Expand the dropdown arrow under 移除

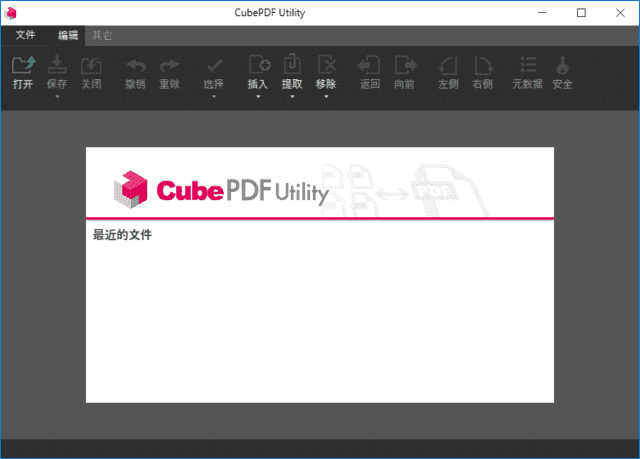tap(326, 98)
